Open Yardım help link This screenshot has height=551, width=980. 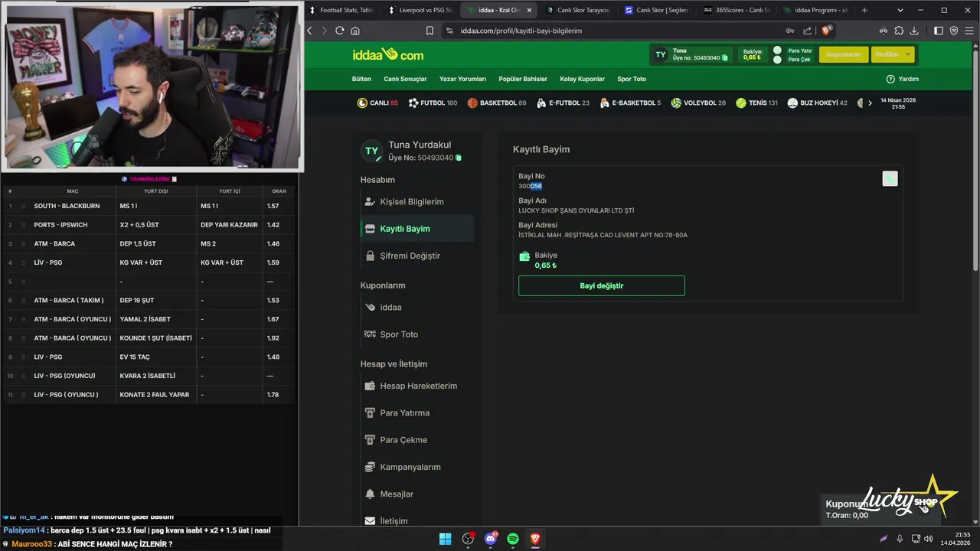[902, 79]
